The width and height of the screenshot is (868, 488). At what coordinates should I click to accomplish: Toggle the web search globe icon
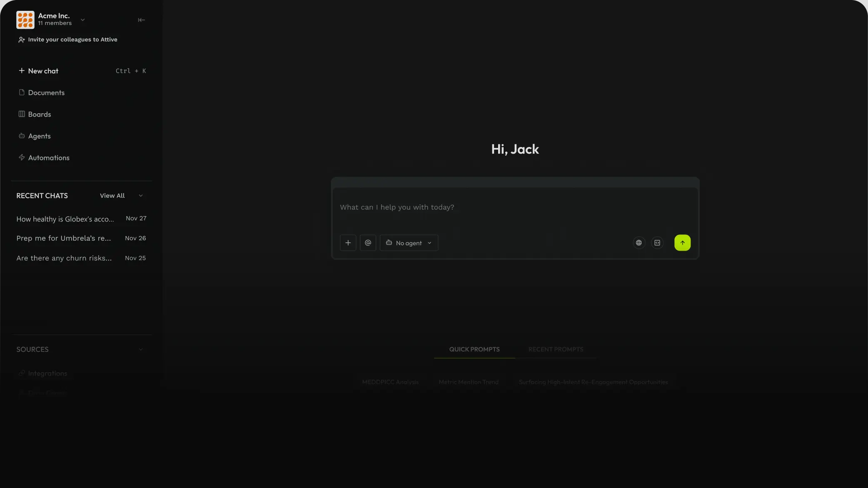pos(639,243)
